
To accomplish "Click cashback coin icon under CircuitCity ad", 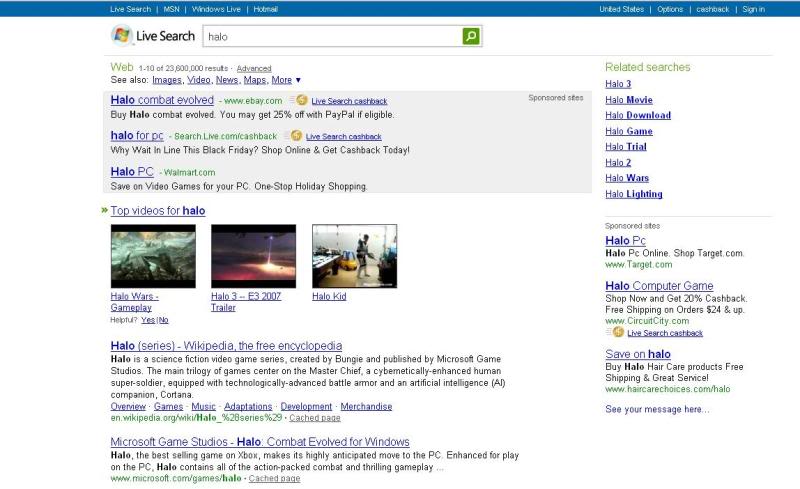I will pos(618,332).
